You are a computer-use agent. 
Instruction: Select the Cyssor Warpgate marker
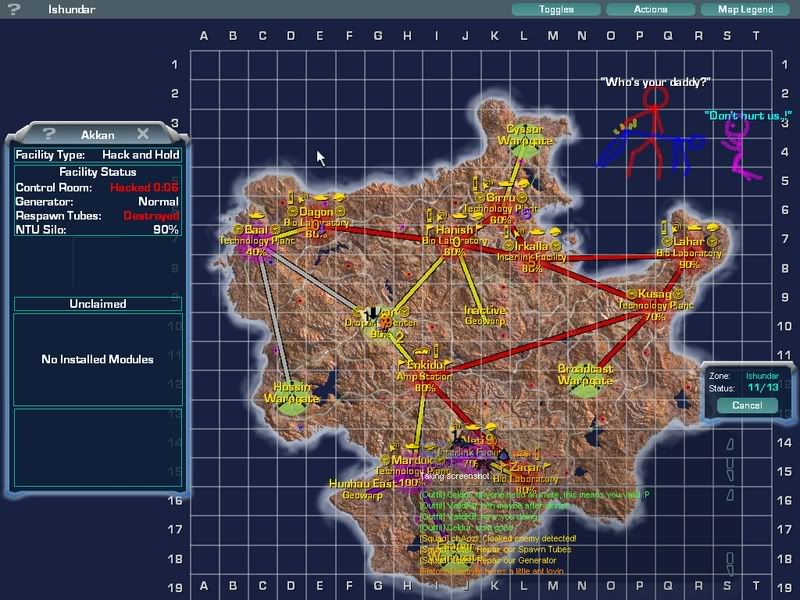pos(524,136)
